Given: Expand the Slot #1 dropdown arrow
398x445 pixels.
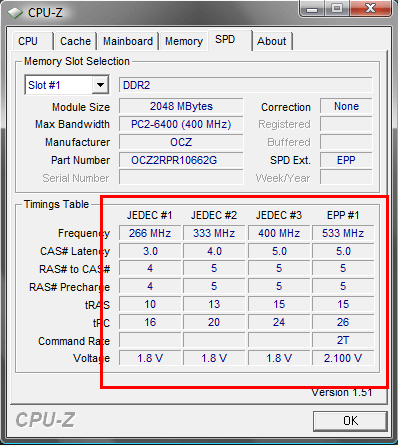Looking at the screenshot, I should [x=100, y=85].
